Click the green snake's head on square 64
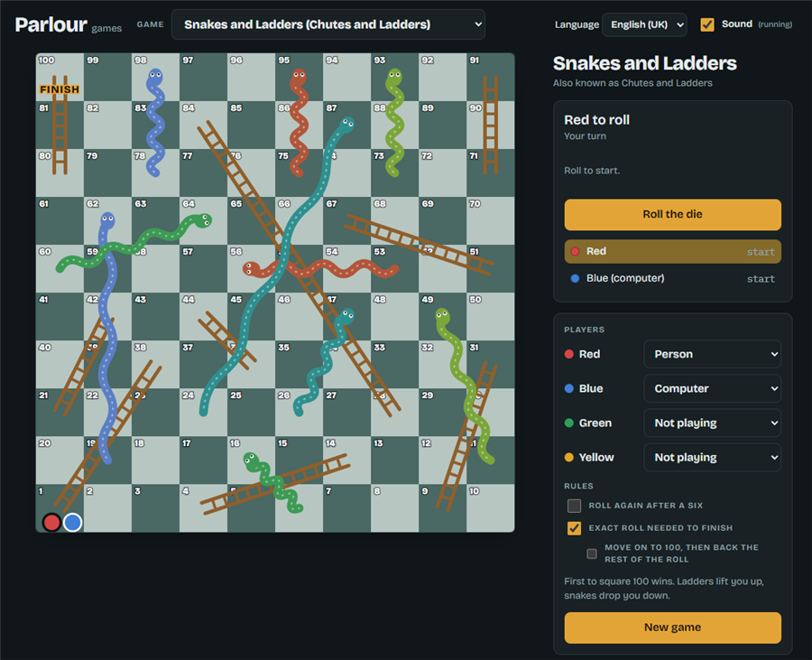812x660 pixels. pos(203,220)
